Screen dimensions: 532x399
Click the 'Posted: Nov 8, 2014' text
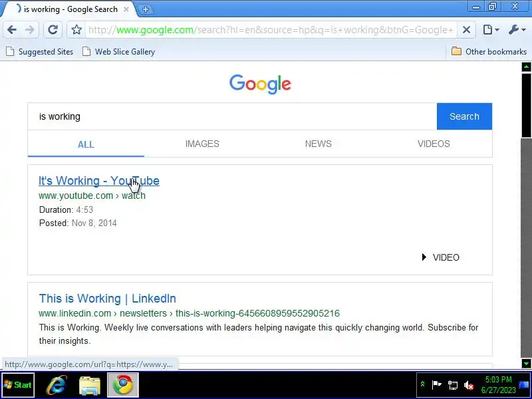(78, 223)
